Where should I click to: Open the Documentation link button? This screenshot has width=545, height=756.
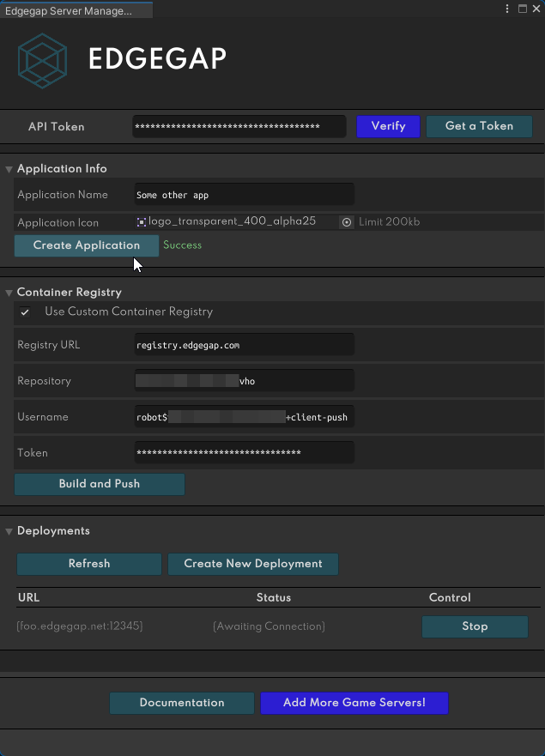tap(182, 703)
